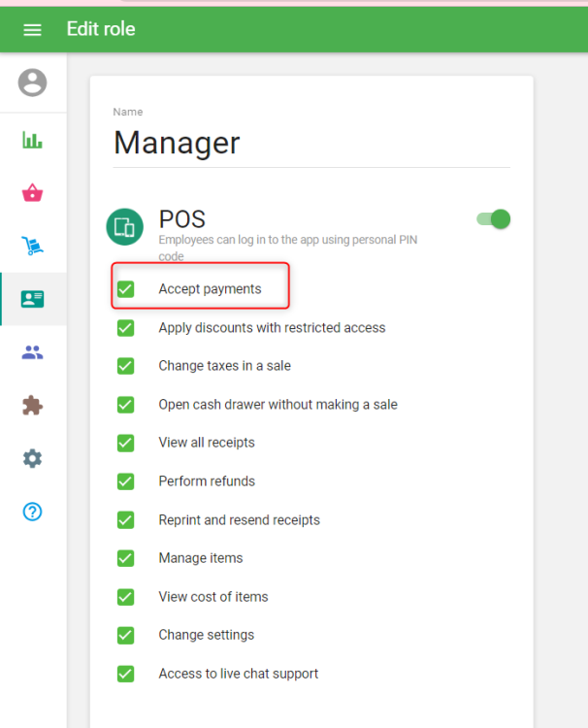Uncheck the Perform refunds checkbox
Screen dimensions: 588x728
(x=126, y=481)
